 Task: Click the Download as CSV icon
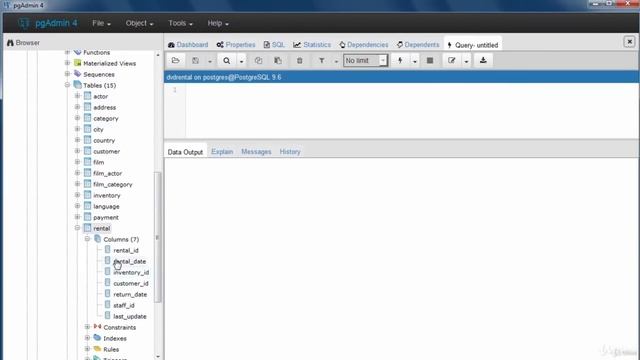[483, 61]
